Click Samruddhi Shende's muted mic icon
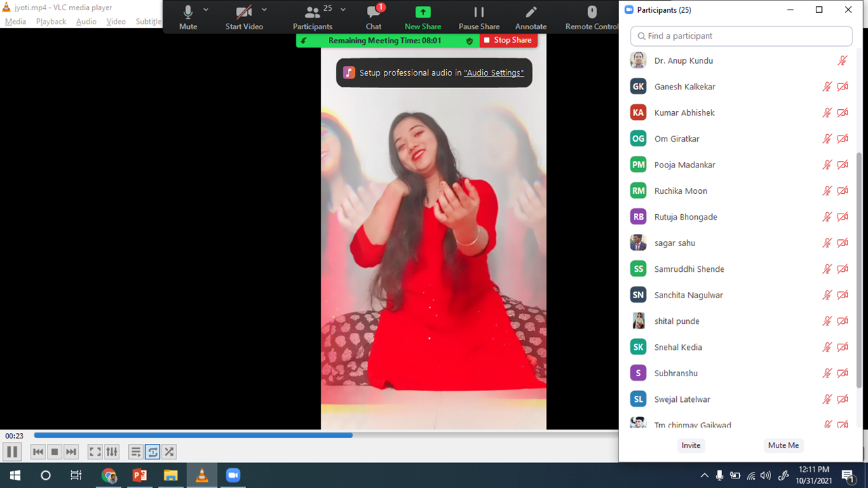The width and height of the screenshot is (868, 488). coord(827,269)
